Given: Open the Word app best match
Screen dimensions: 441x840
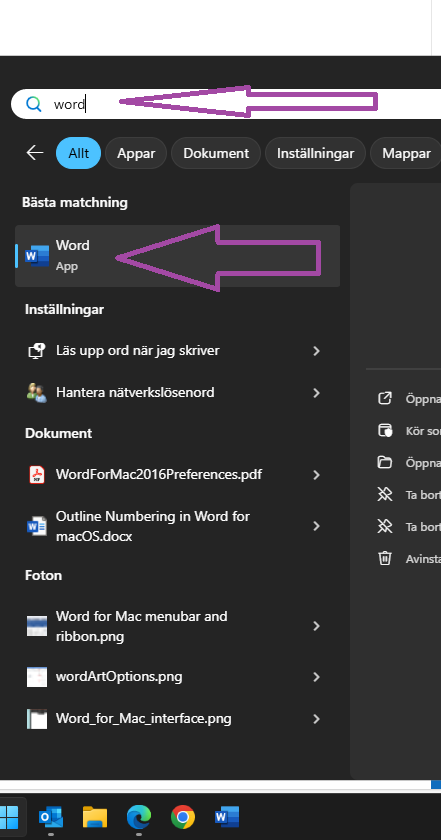Looking at the screenshot, I should [177, 256].
